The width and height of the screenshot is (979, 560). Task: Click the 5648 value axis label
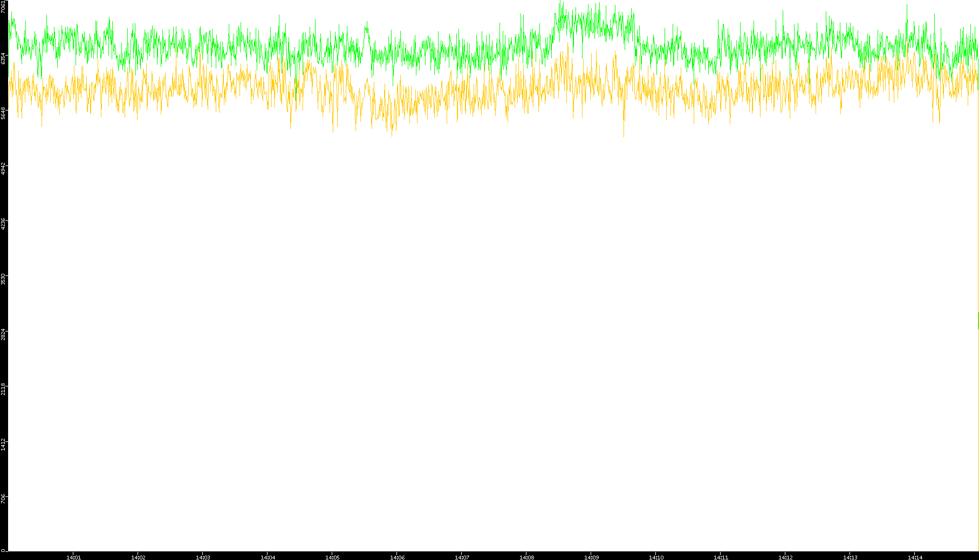3,113
